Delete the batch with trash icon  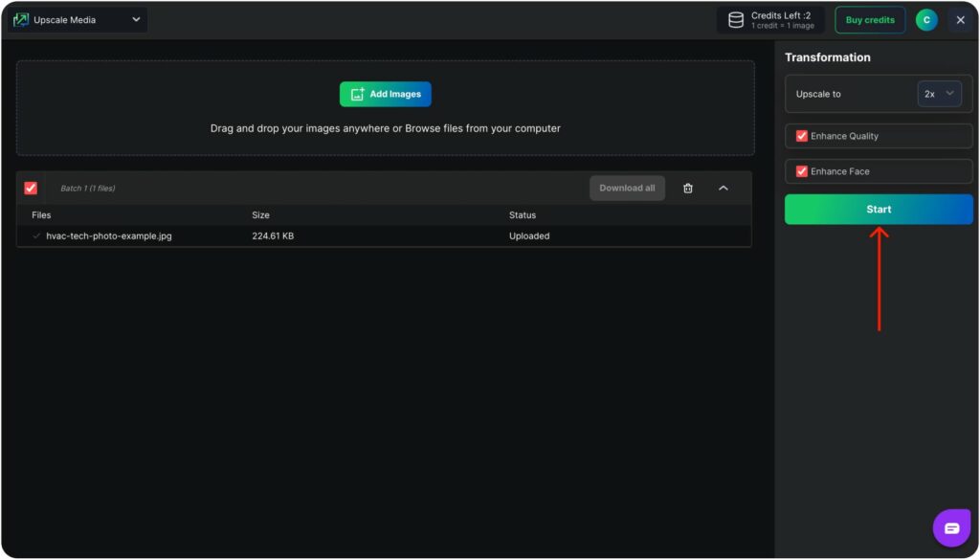[x=687, y=189]
